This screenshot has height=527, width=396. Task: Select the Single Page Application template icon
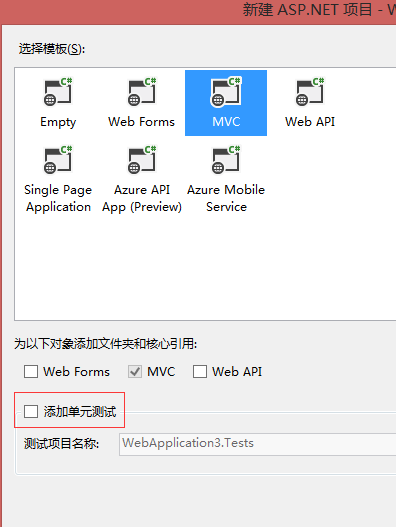[58, 160]
